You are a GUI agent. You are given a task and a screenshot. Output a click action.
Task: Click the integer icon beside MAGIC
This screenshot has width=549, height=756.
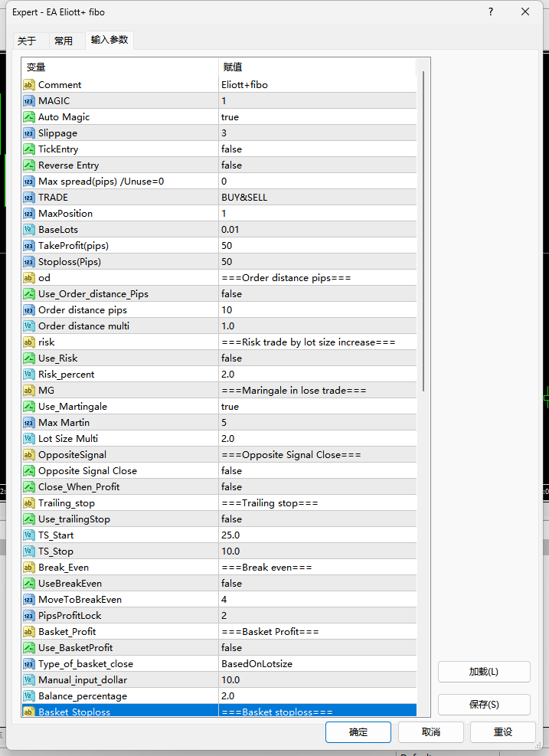(x=29, y=101)
